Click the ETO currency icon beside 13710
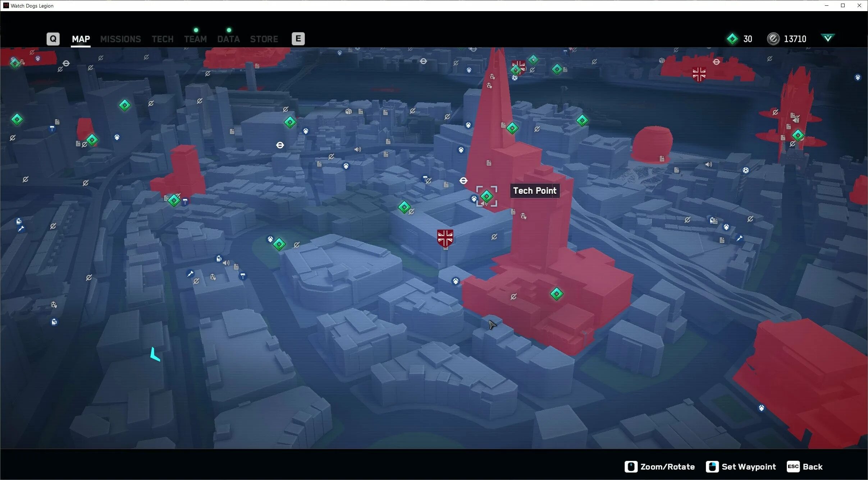The image size is (868, 480). (x=773, y=39)
